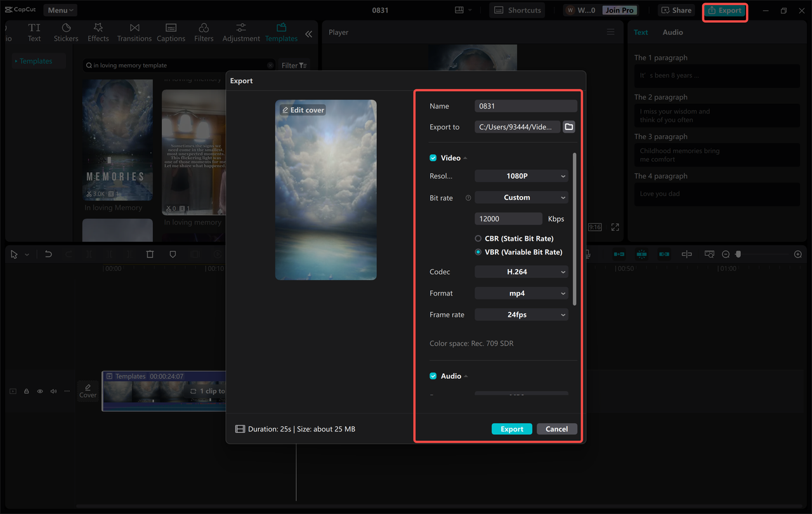Screen dimensions: 812x514
Task: Click the Undo icon in the timeline toolbar
Action: coord(49,254)
